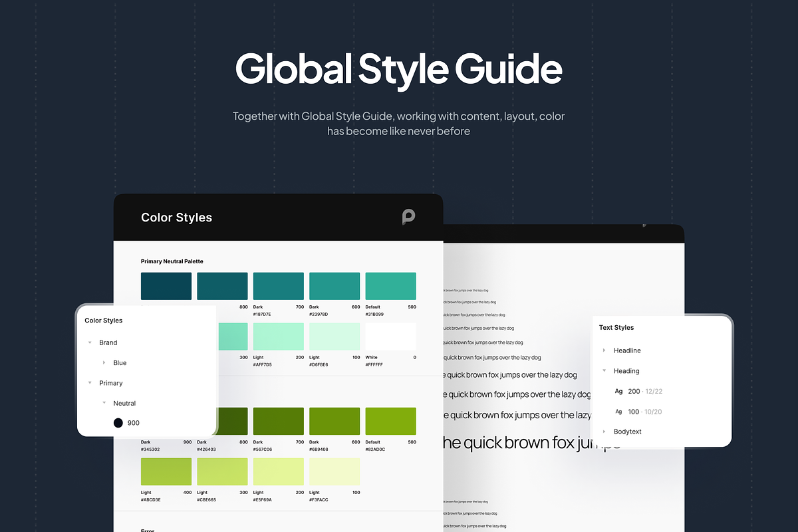Click the hex code #ABCD3E

tap(151, 499)
